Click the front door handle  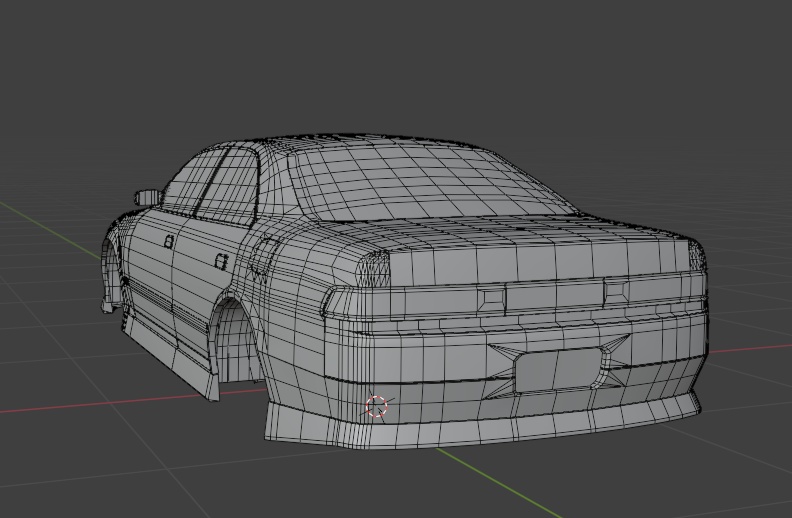[x=169, y=242]
